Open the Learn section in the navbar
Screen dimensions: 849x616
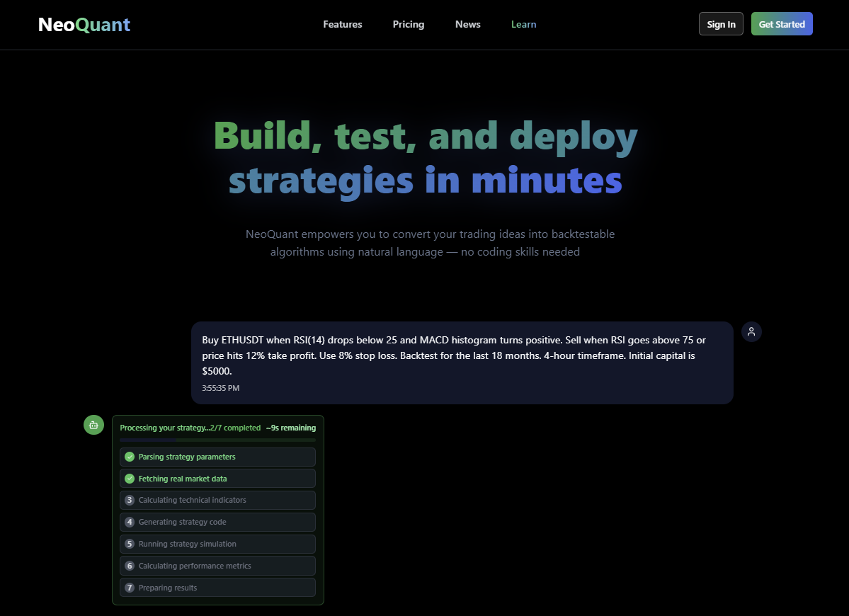(523, 23)
